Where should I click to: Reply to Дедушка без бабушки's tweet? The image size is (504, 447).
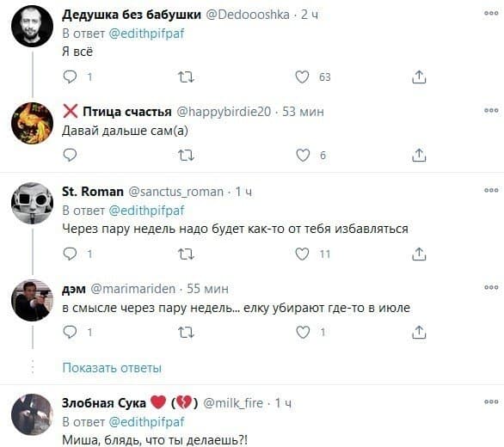[70, 77]
